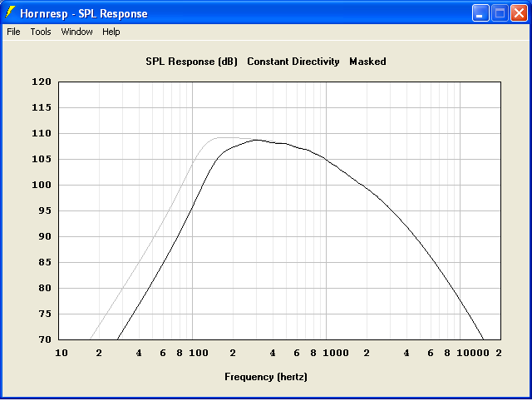The image size is (532, 401).
Task: Click the 70 dB axis value
Action: 45,339
